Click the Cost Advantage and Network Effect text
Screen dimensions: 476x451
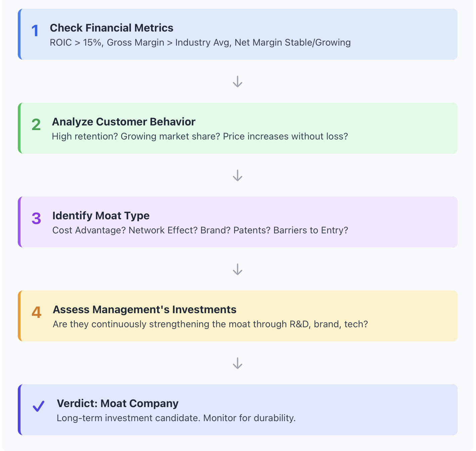125,230
